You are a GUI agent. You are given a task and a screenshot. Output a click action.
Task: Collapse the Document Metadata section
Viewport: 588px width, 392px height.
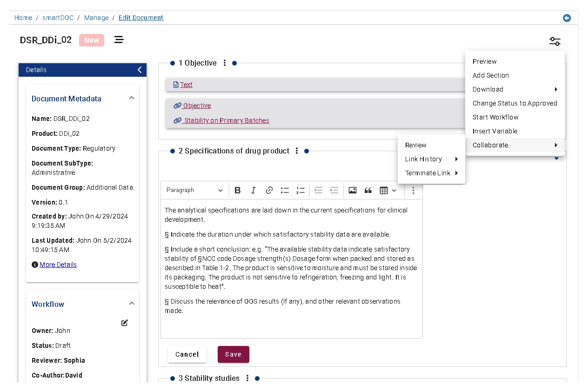tap(132, 98)
